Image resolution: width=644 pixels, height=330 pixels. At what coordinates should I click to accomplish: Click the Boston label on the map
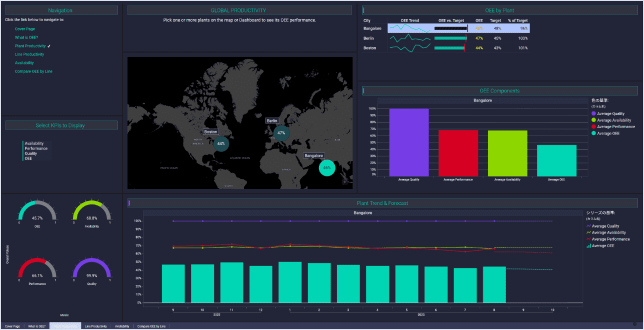pyautogui.click(x=210, y=132)
